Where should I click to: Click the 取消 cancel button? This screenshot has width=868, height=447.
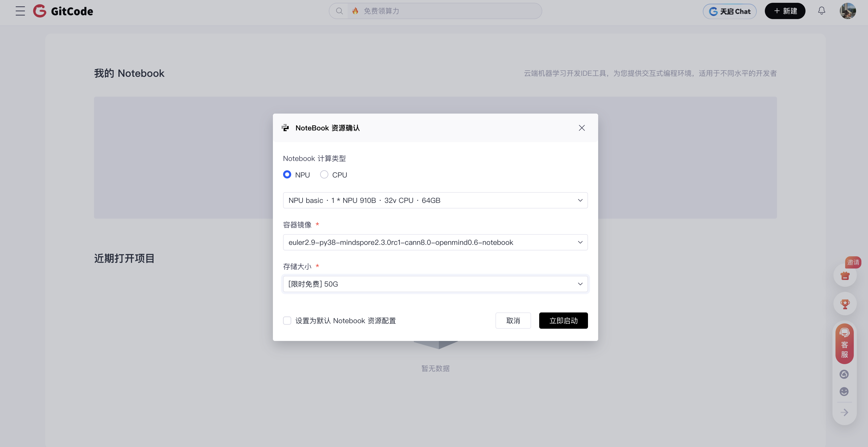point(513,321)
